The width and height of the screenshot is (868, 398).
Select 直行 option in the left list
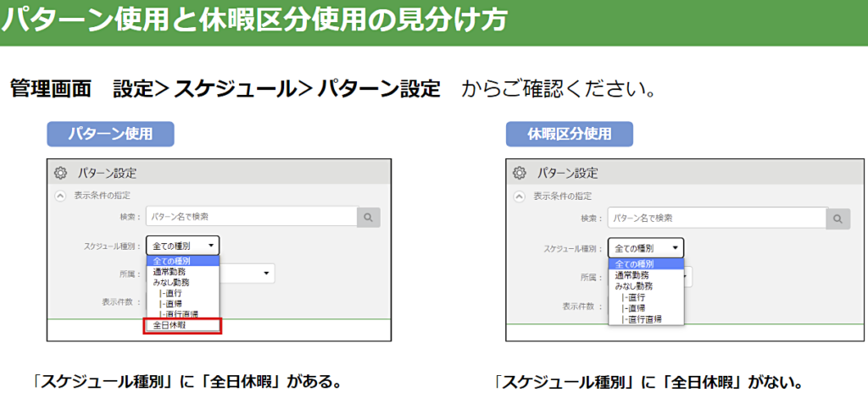172,293
